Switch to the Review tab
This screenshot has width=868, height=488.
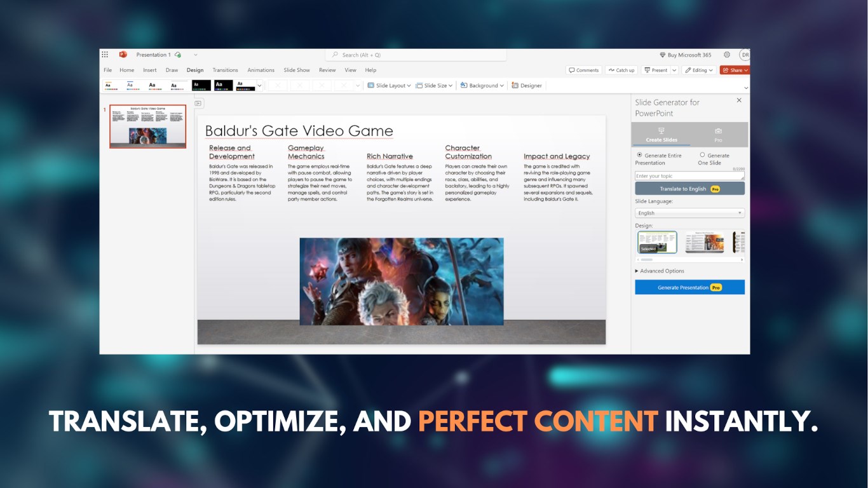327,70
